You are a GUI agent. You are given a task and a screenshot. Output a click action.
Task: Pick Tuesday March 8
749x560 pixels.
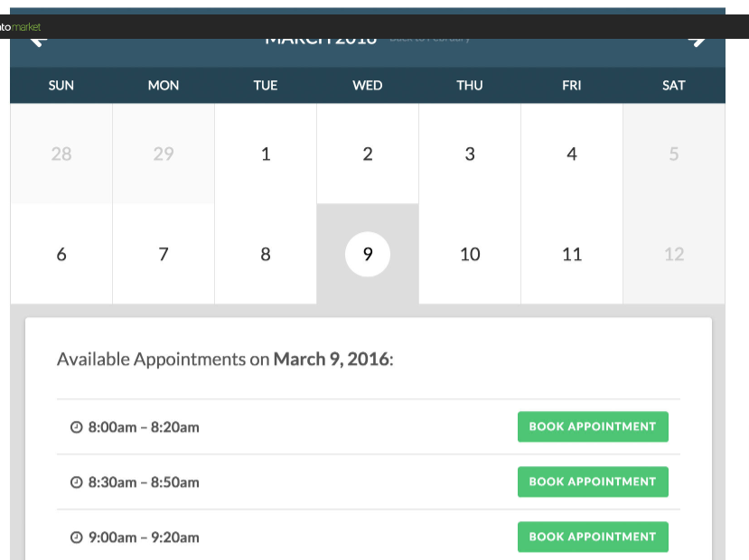pos(266,254)
